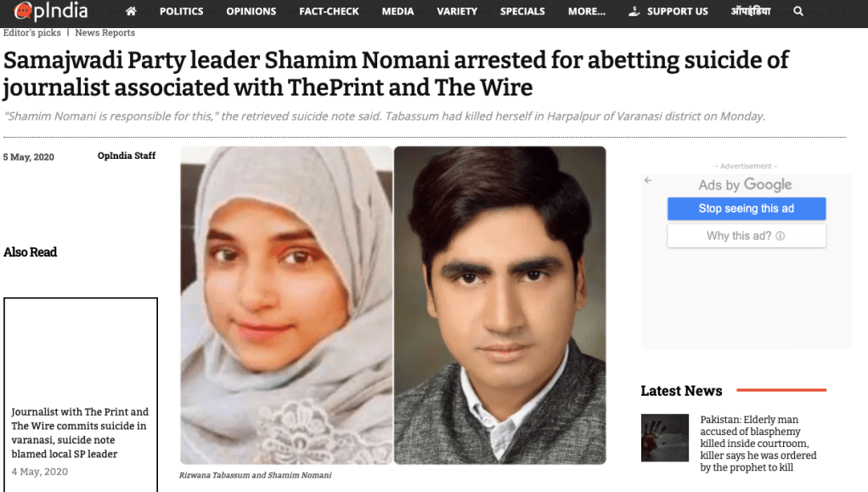Open the Specials menu
The image size is (868, 492).
(522, 11)
